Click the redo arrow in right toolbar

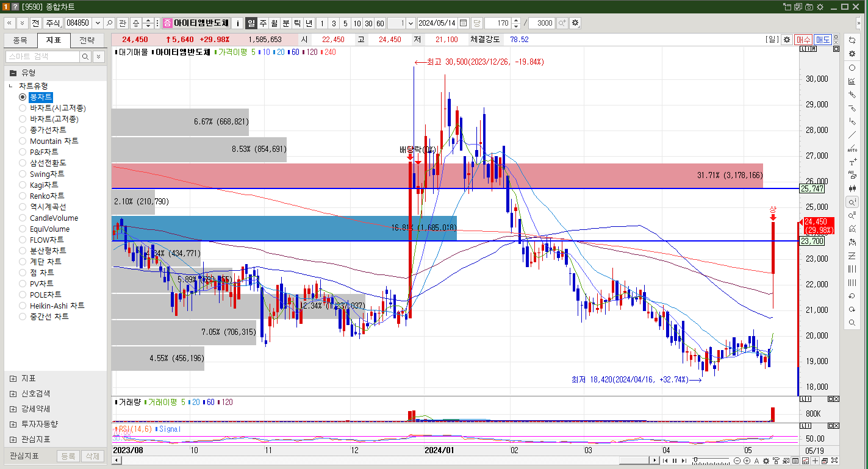[852, 309]
